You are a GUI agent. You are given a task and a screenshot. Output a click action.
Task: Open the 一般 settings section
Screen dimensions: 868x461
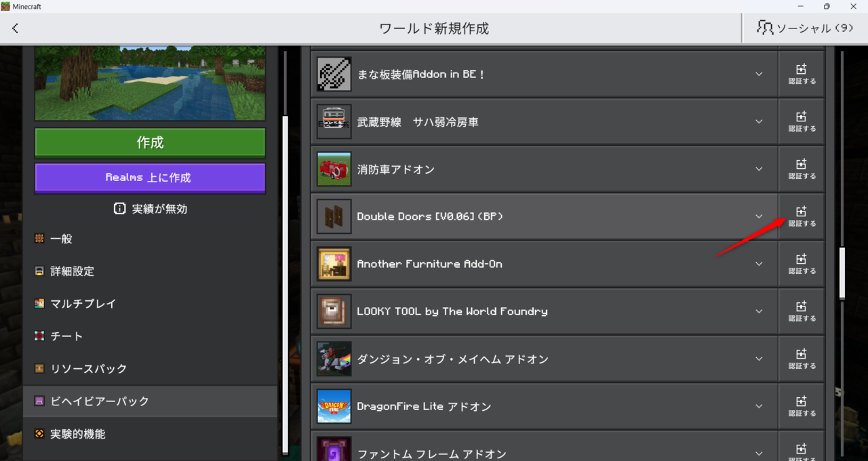pos(150,239)
